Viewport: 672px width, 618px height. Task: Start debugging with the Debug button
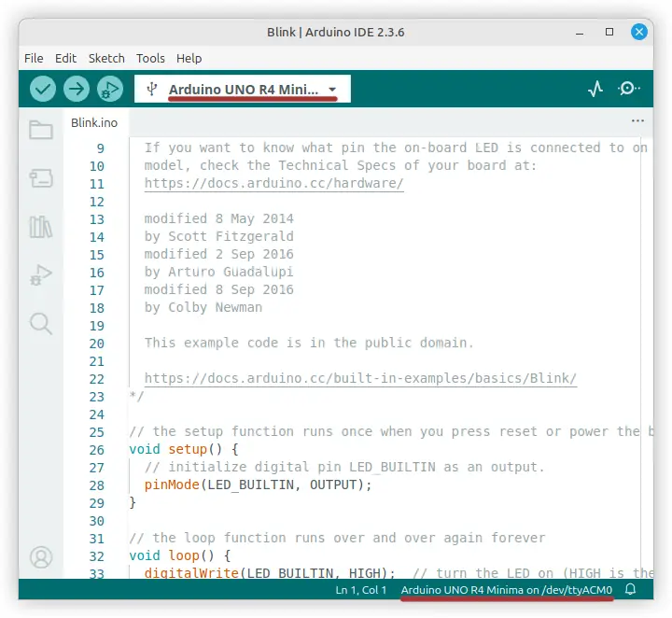(110, 89)
